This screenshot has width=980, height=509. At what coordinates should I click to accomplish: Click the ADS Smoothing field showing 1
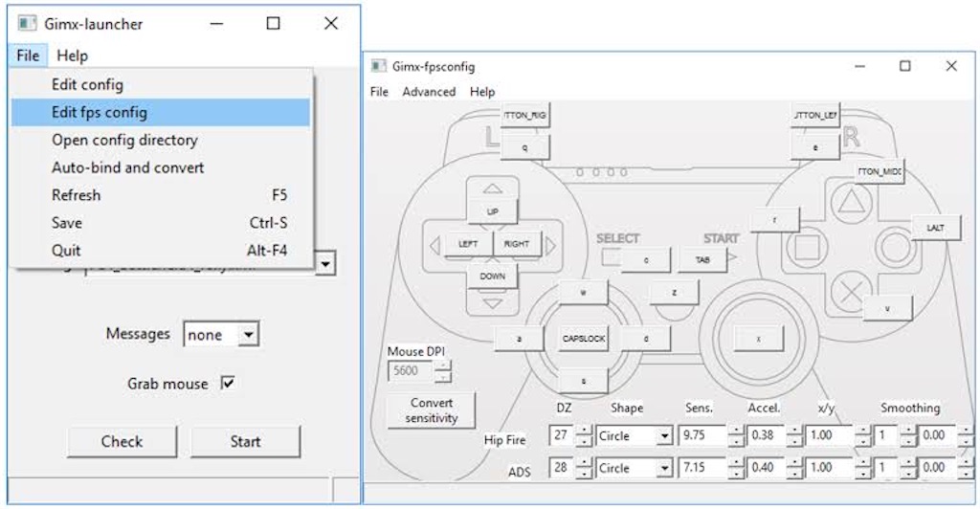(x=887, y=468)
